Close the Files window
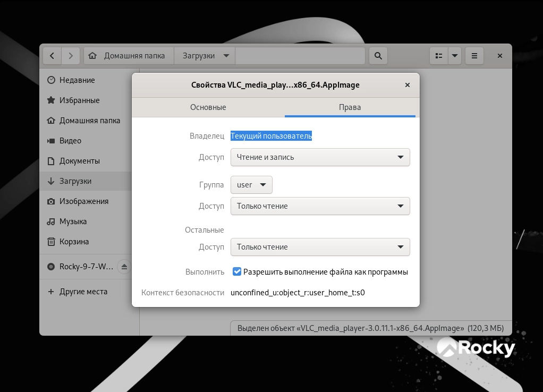Viewport: 543px width, 392px height. coord(500,56)
